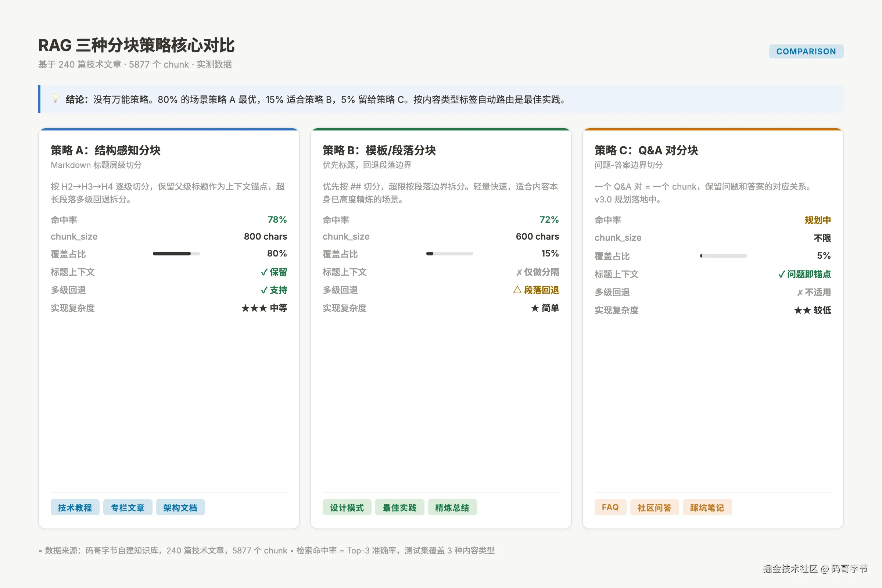This screenshot has width=882, height=588.
Task: Click the ✗ 仅做分隔 status
Action: 537,272
